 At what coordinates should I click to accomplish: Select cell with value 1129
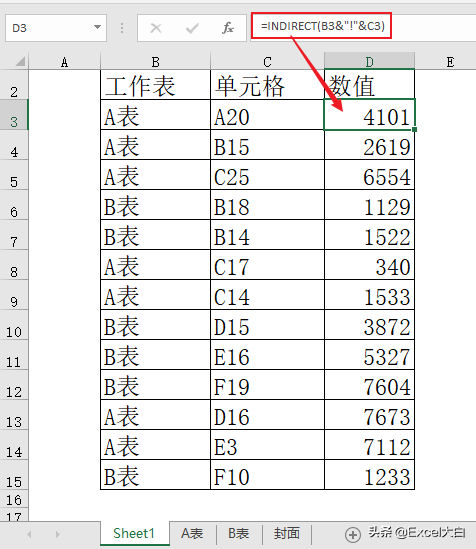coord(370,205)
